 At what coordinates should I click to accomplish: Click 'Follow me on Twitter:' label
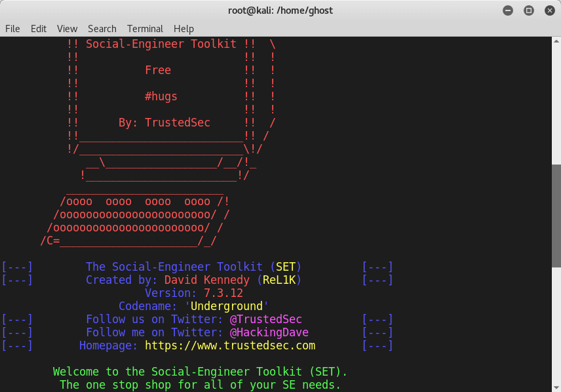click(x=154, y=332)
